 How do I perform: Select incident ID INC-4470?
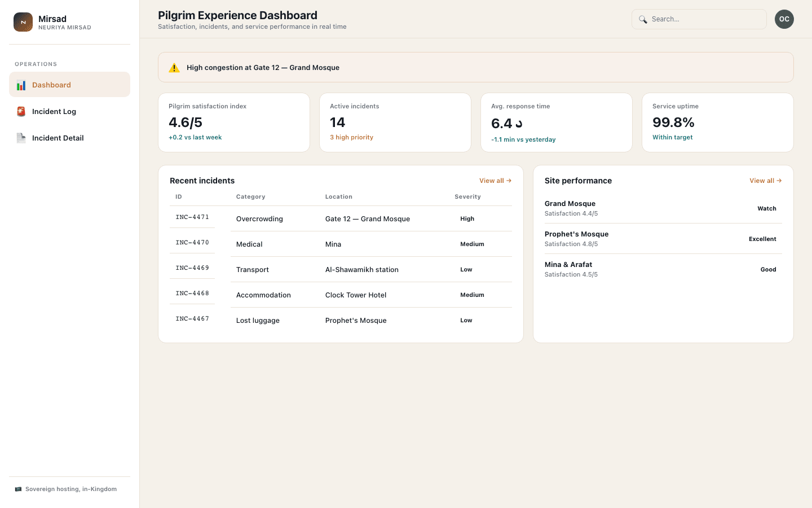[192, 243]
